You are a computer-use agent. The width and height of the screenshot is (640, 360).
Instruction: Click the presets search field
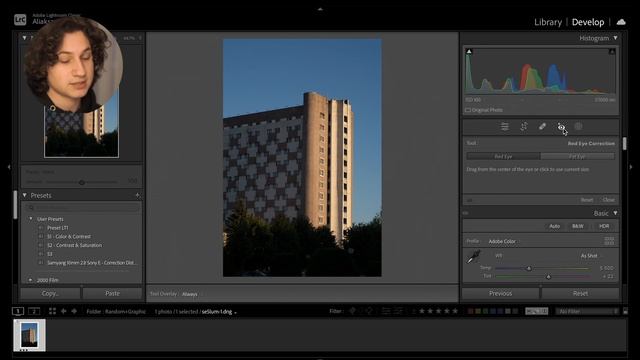click(x=83, y=208)
